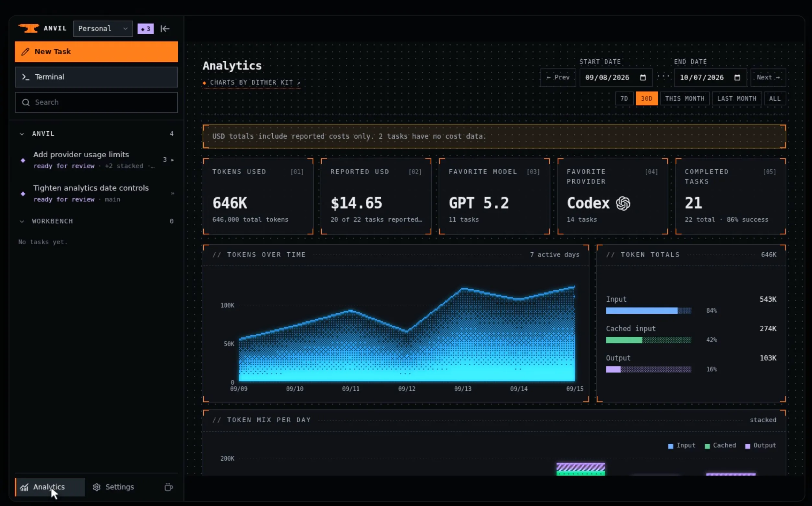Open the Personal workspace dropdown
Viewport: 812px width, 506px height.
103,29
